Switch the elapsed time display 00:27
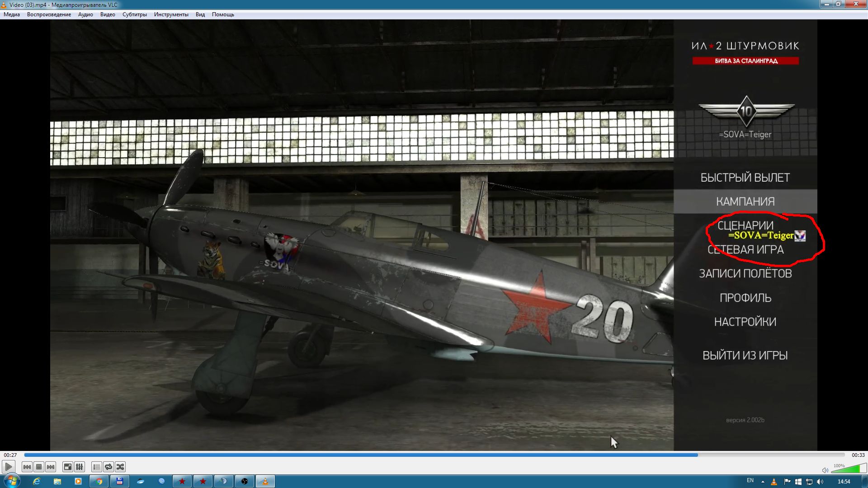The height and width of the screenshot is (488, 868). (10, 455)
